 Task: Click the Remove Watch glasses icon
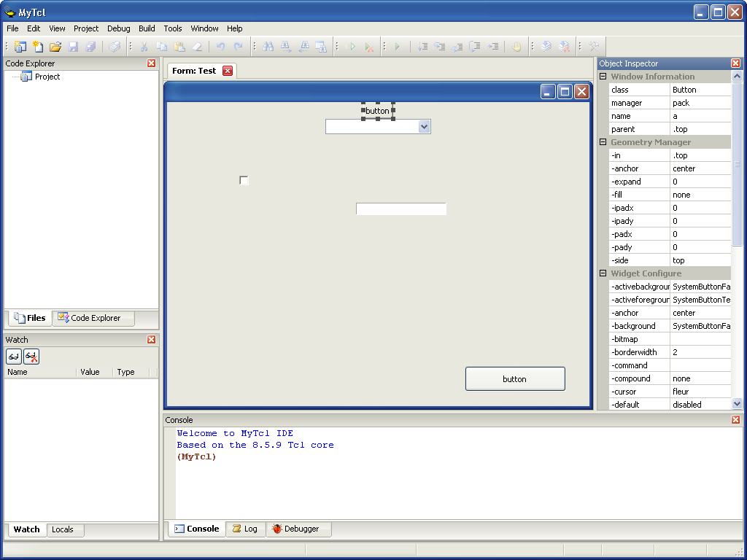31,356
